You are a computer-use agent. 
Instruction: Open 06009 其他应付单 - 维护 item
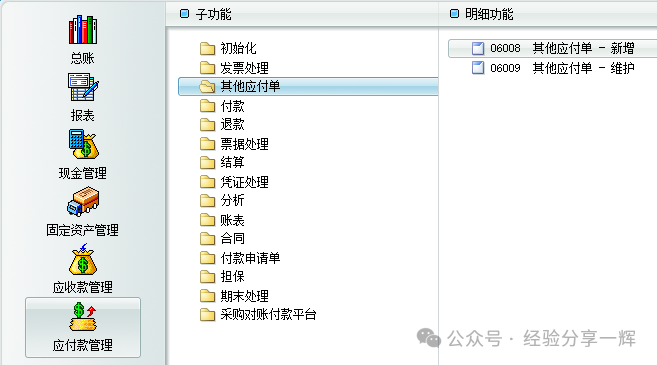pos(552,68)
